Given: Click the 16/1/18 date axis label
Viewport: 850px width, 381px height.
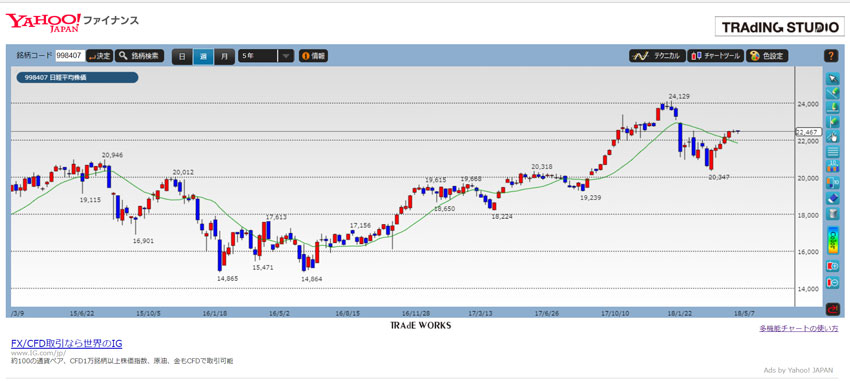Looking at the screenshot, I should point(215,313).
